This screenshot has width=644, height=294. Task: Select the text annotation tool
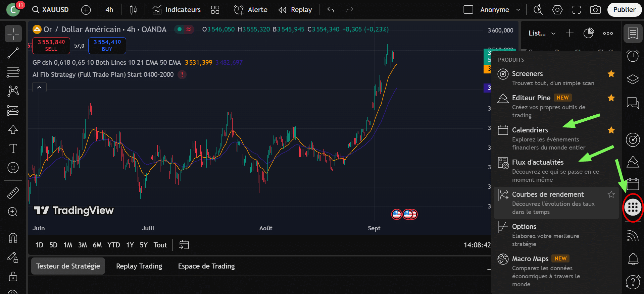13,149
